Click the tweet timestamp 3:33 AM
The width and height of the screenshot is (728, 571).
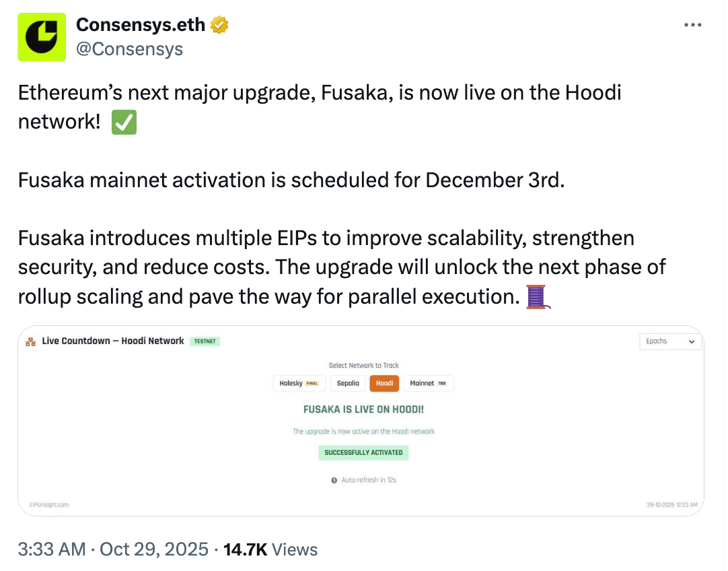click(x=52, y=549)
